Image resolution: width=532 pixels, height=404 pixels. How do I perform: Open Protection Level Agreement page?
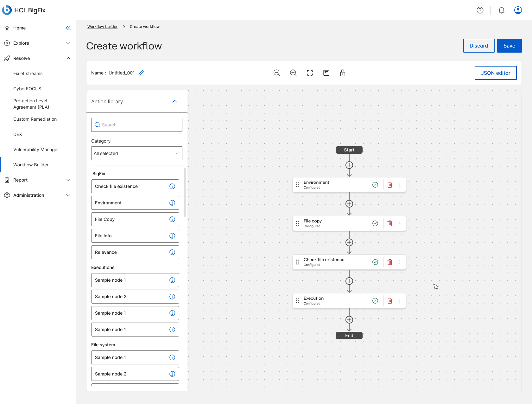[x=31, y=104]
